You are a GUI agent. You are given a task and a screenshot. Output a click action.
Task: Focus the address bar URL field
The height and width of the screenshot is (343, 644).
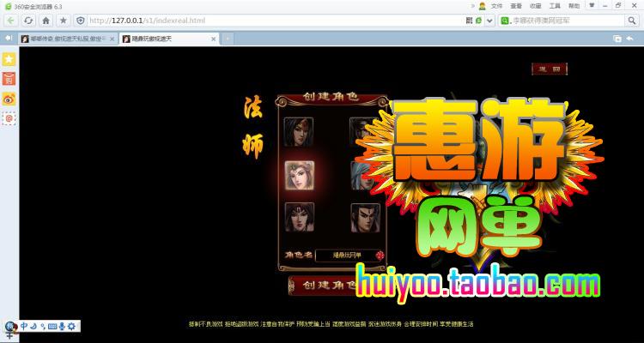275,21
